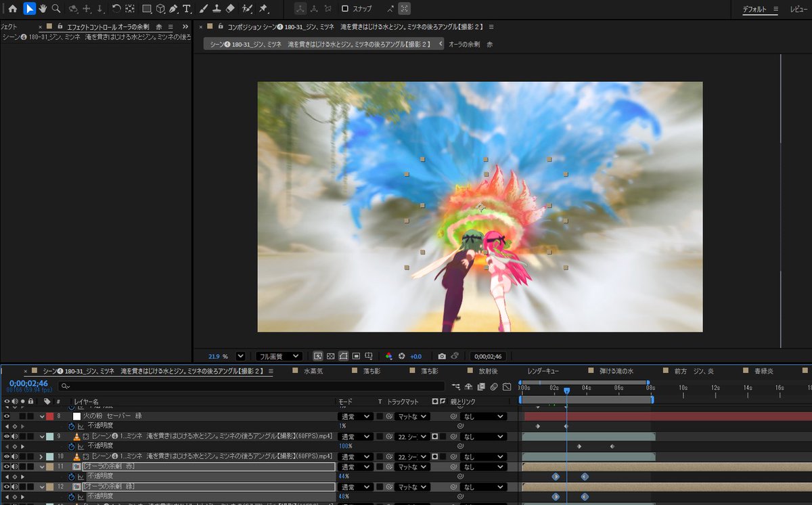Switch to the 放射後 timeline tab
The width and height of the screenshot is (812, 505).
488,371
